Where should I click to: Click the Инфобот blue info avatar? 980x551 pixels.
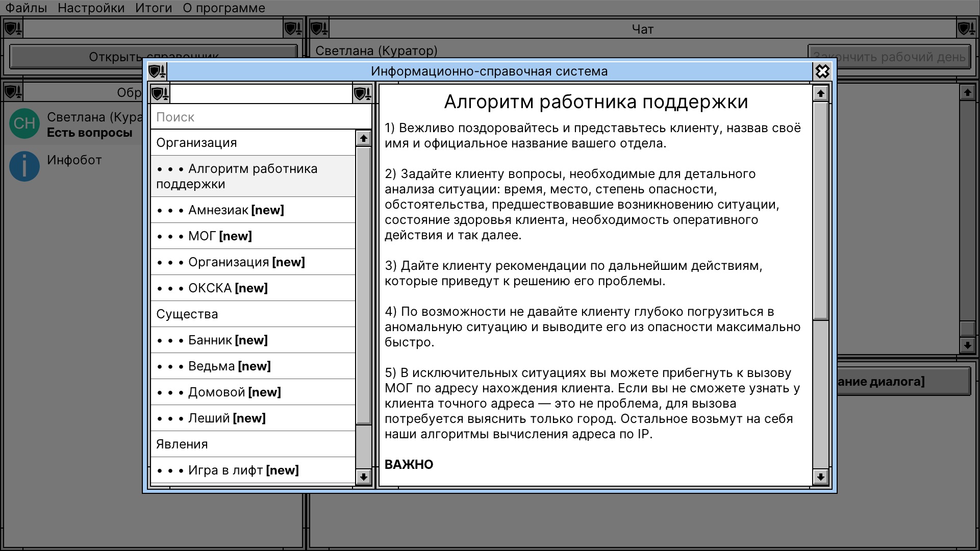pyautogui.click(x=24, y=166)
